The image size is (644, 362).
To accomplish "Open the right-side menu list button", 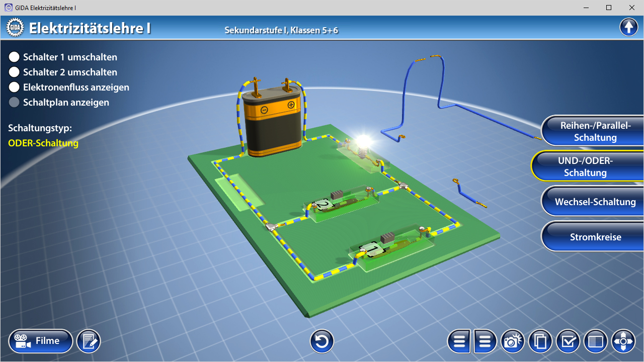I will pos(485,341).
